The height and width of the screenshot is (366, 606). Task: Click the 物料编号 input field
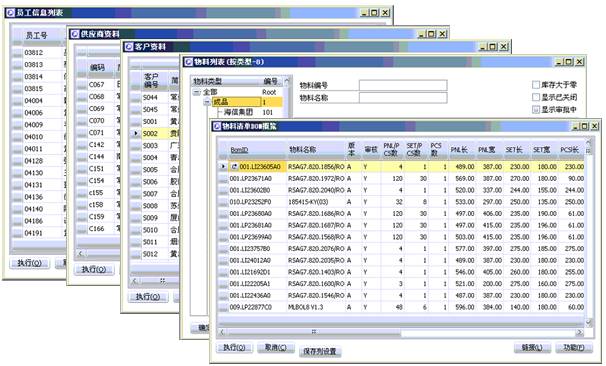[403, 85]
